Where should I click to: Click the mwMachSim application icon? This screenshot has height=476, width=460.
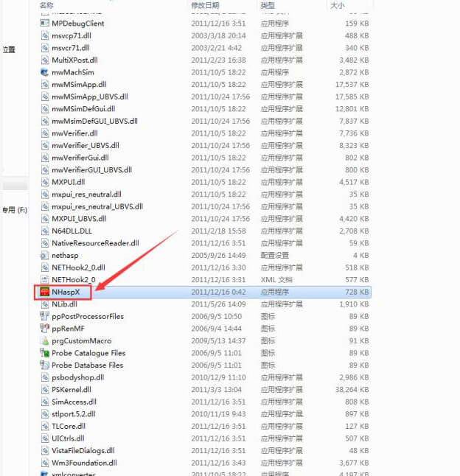pos(45,72)
